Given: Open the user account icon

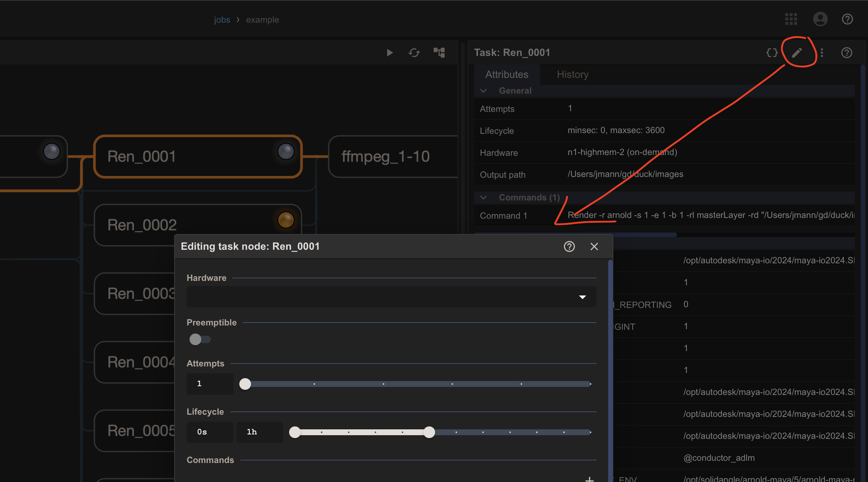Looking at the screenshot, I should 820,19.
